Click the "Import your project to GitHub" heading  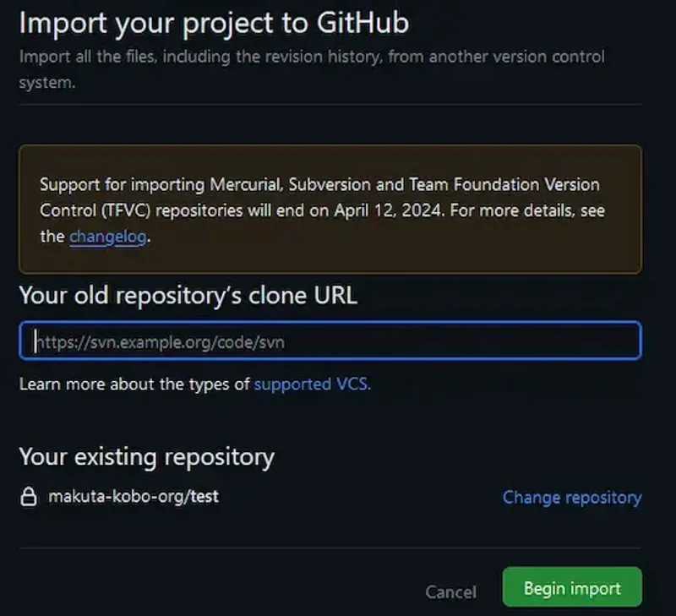[214, 23]
